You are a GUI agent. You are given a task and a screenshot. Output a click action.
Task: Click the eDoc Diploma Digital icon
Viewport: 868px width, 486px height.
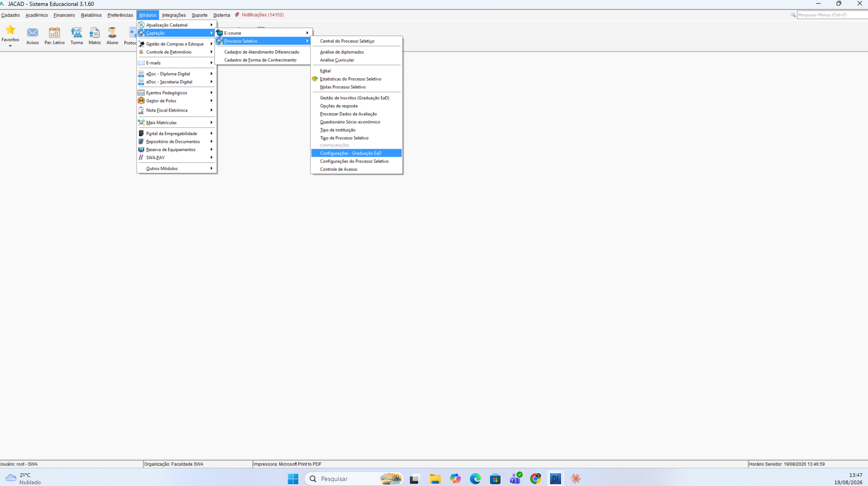point(141,74)
